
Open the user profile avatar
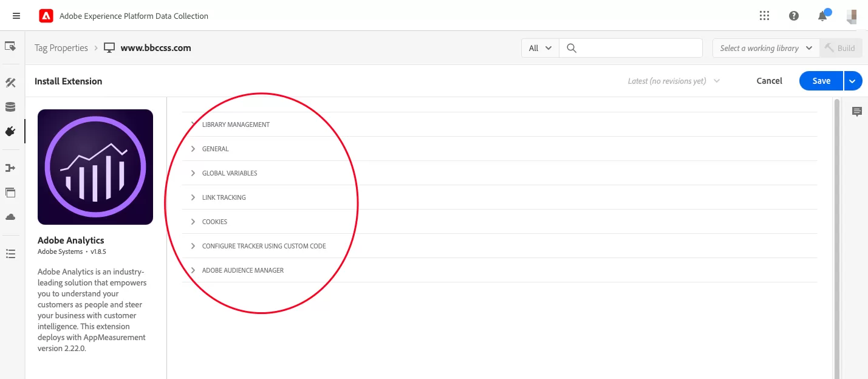852,16
